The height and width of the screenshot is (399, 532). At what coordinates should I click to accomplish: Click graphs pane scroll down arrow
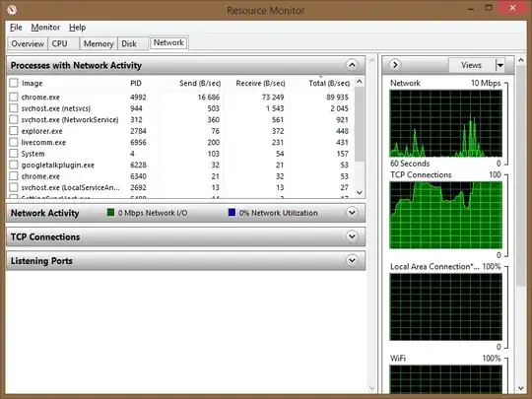point(521,388)
